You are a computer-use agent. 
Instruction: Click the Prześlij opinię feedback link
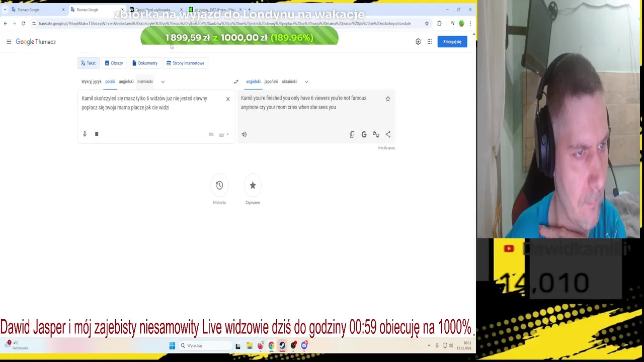[386, 148]
